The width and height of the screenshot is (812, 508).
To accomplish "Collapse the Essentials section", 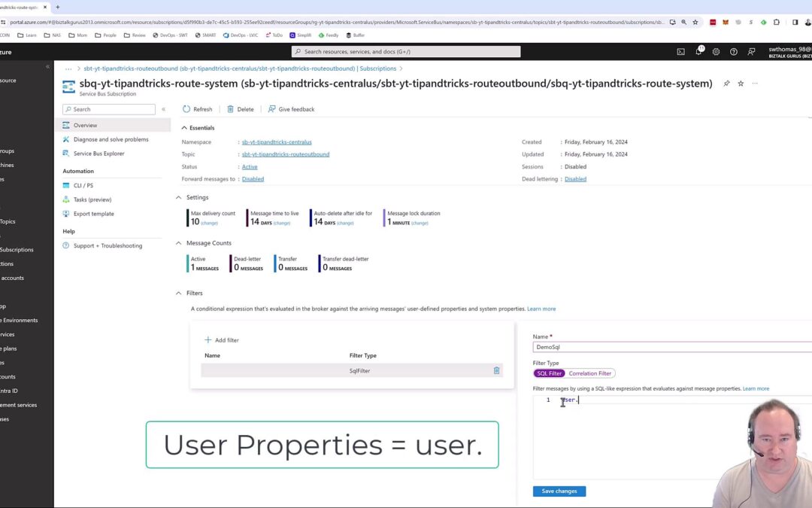I will point(184,128).
